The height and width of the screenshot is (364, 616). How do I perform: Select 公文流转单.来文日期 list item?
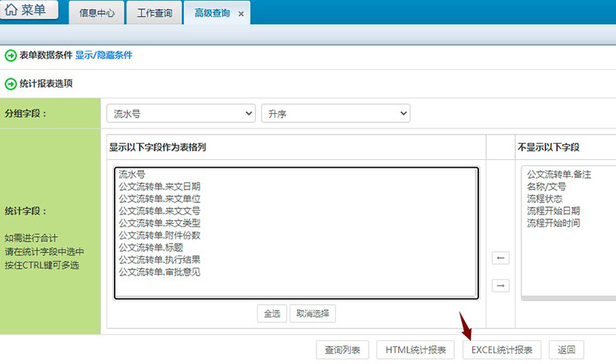pyautogui.click(x=296, y=186)
